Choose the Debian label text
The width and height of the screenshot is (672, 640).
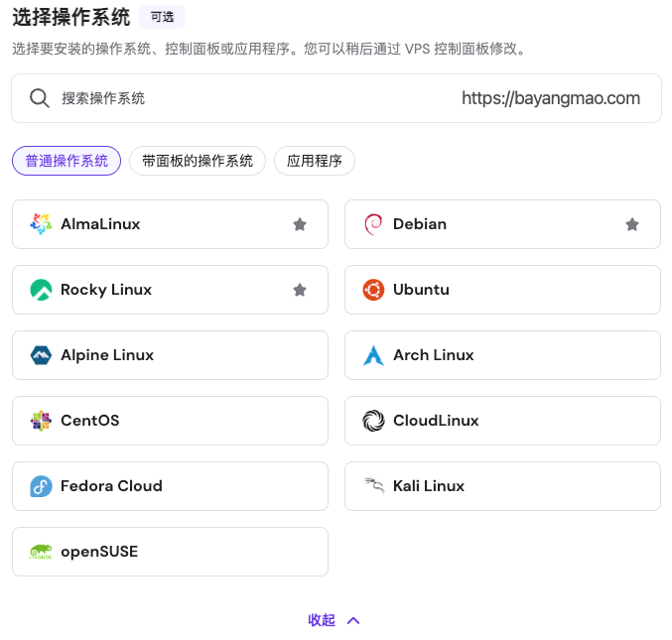pyautogui.click(x=420, y=224)
